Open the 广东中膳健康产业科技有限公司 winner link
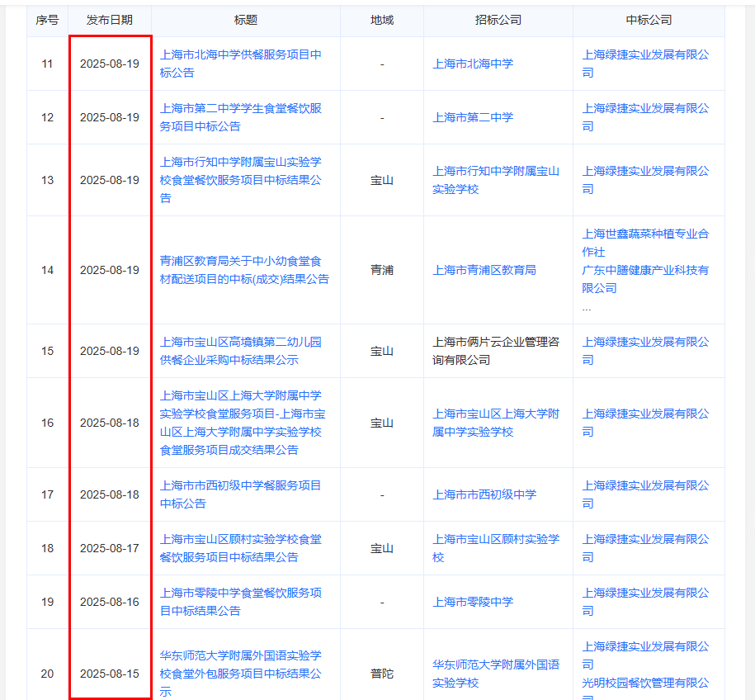Image resolution: width=755 pixels, height=700 pixels. (646, 279)
